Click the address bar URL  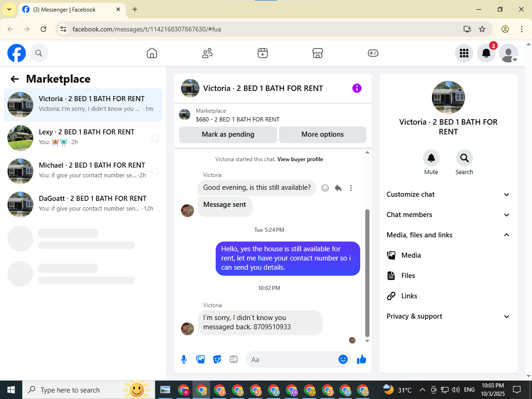click(x=146, y=29)
